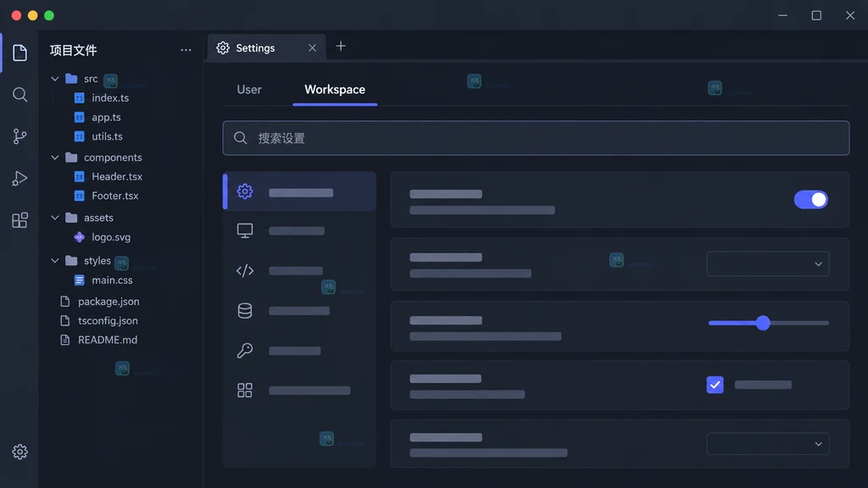Click the macOS green zoom dot

coord(49,15)
